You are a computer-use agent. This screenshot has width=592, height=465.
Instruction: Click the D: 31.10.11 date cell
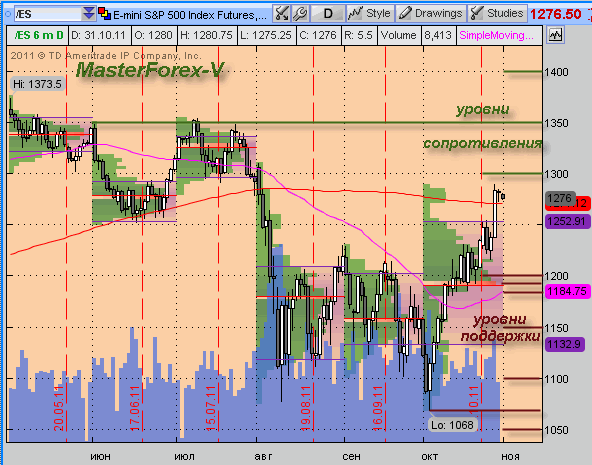pos(99,35)
